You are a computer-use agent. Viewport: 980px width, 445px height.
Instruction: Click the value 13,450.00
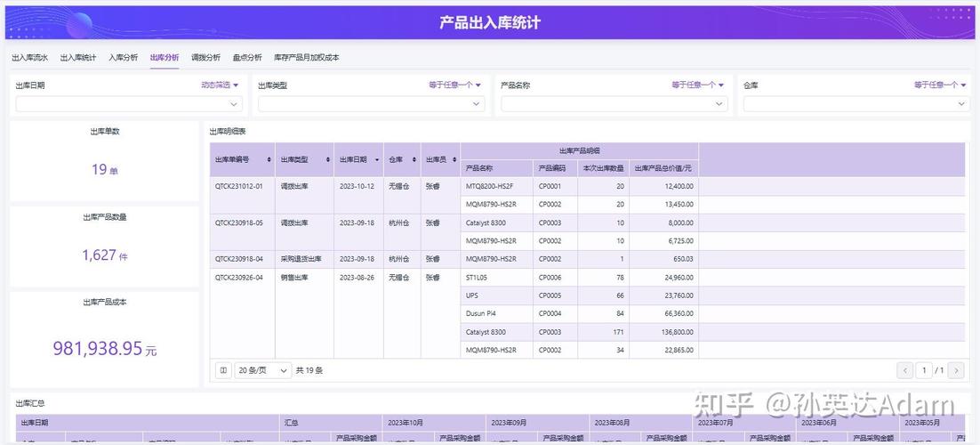pos(679,205)
